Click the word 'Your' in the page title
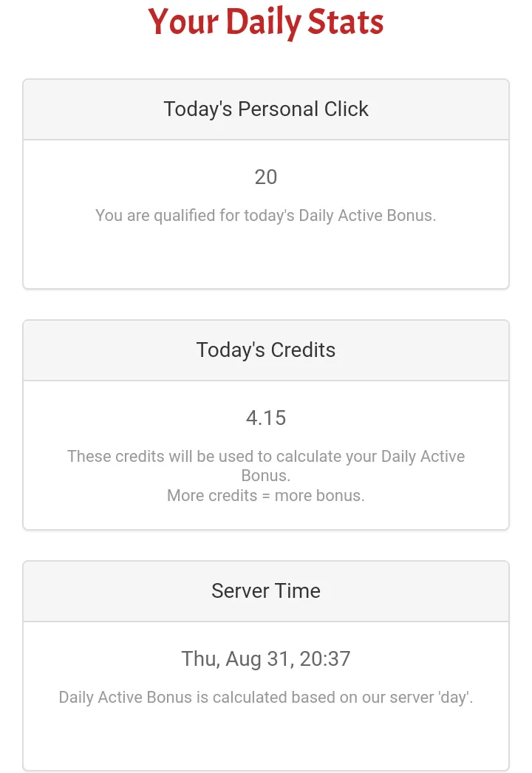 pyautogui.click(x=183, y=22)
